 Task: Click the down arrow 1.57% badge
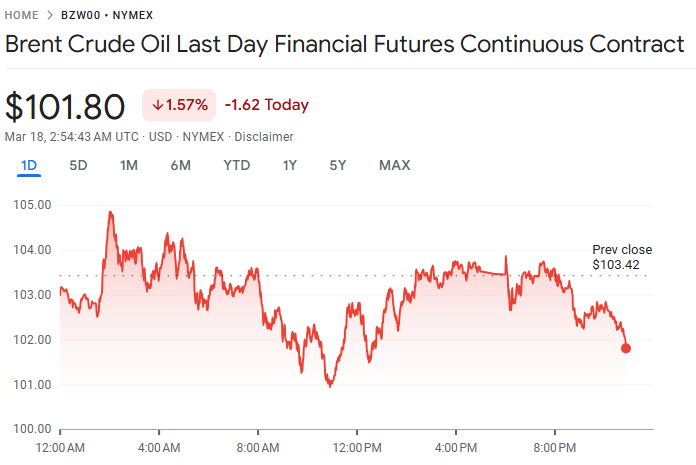179,105
